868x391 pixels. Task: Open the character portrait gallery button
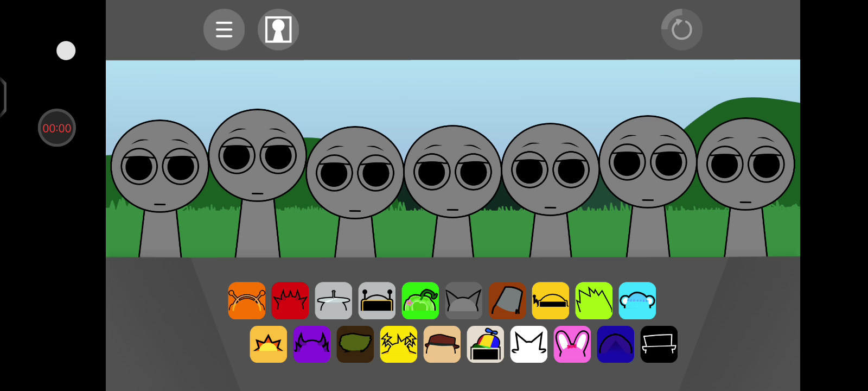pos(278,29)
